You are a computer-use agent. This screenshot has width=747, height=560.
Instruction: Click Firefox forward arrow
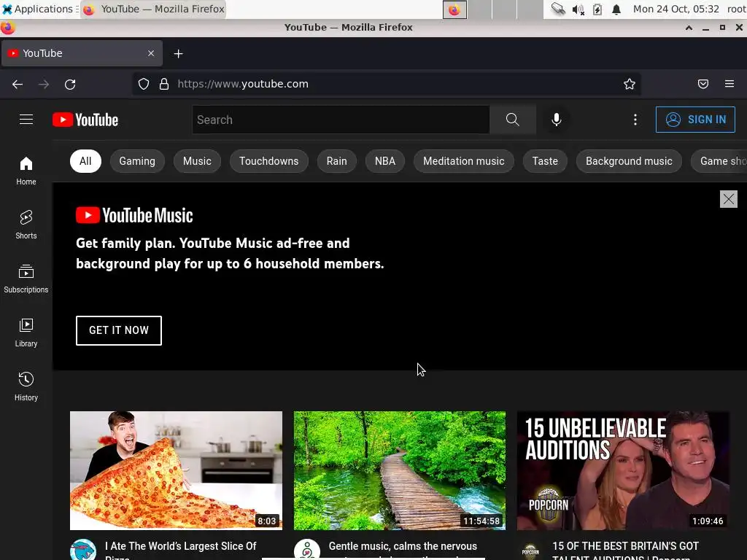pos(44,85)
